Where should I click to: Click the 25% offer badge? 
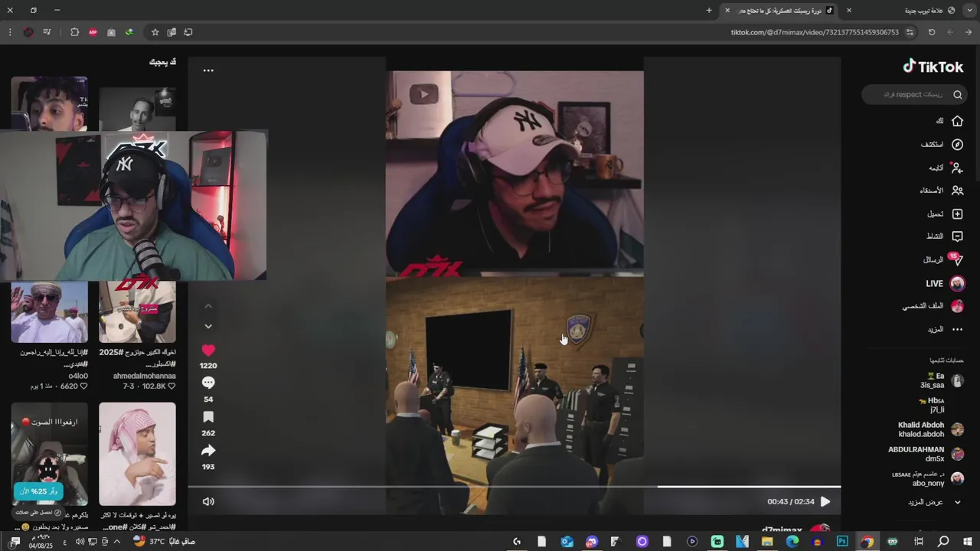coord(38,491)
